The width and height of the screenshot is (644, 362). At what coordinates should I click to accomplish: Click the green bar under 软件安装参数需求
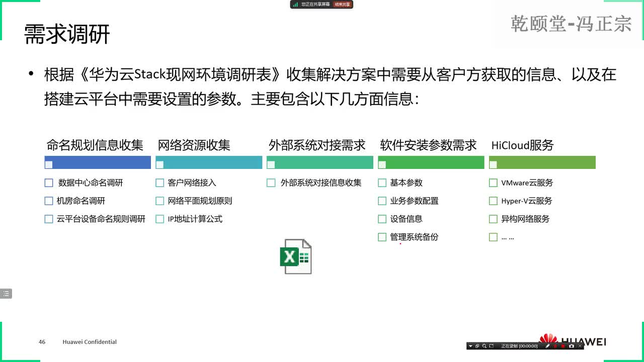pyautogui.click(x=431, y=162)
